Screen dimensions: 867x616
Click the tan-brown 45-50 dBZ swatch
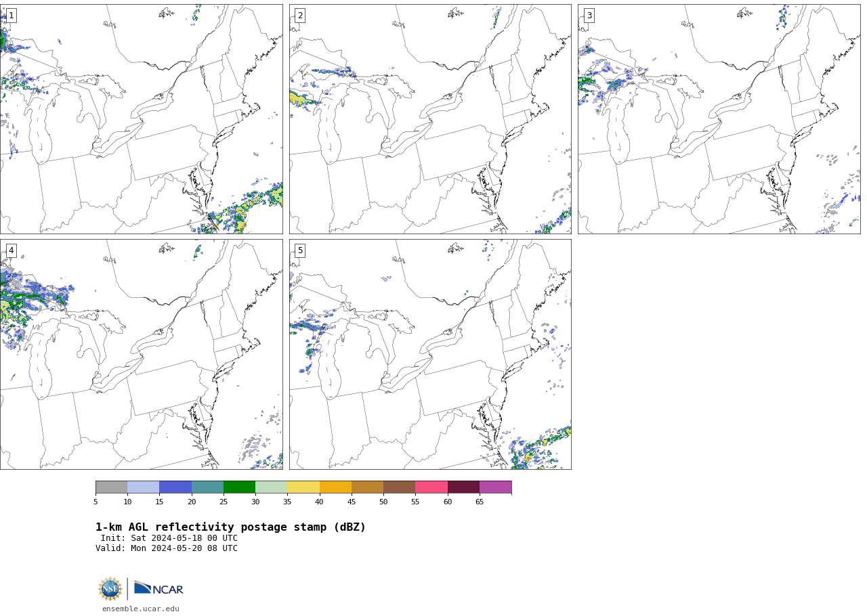[x=367, y=487]
